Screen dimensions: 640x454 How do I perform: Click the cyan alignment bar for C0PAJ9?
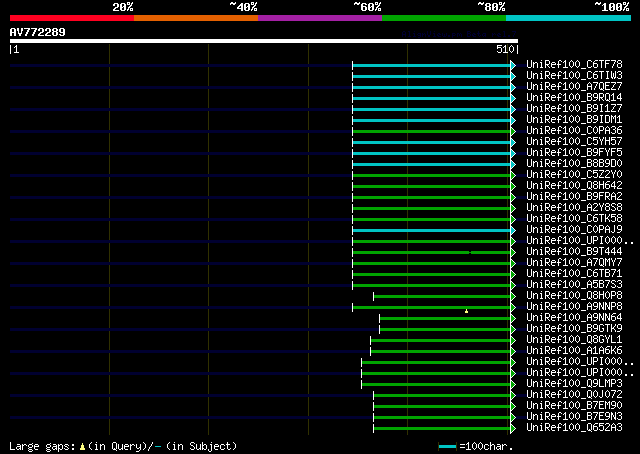(431, 231)
